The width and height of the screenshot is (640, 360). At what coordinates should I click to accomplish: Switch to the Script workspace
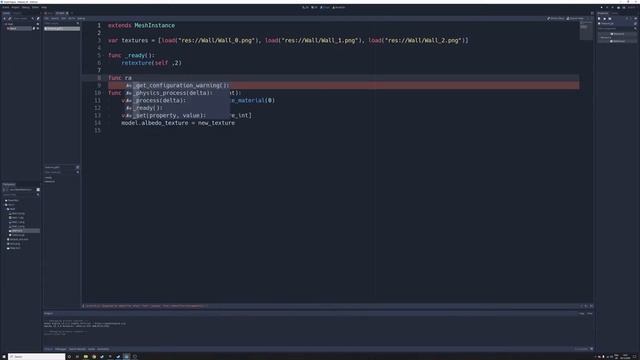pos(325,7)
